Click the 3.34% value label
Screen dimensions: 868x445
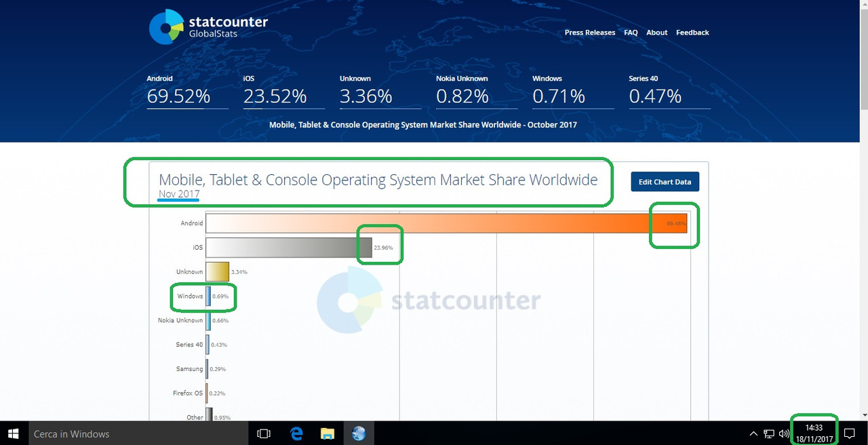(239, 272)
